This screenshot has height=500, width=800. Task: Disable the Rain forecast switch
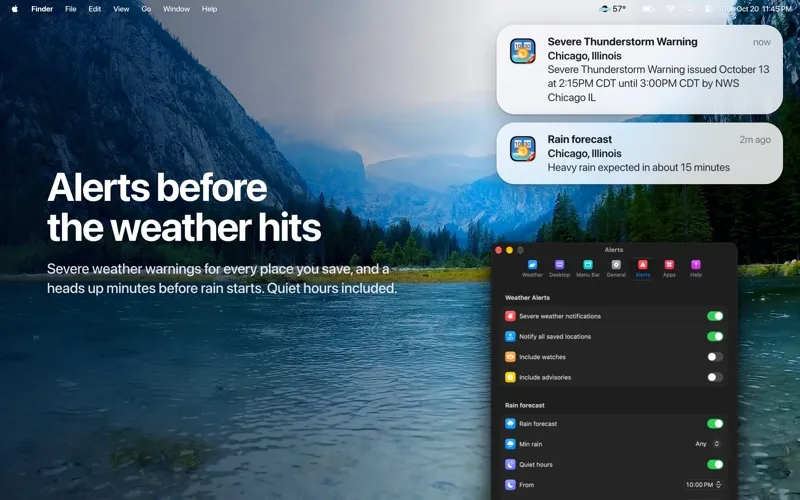715,423
